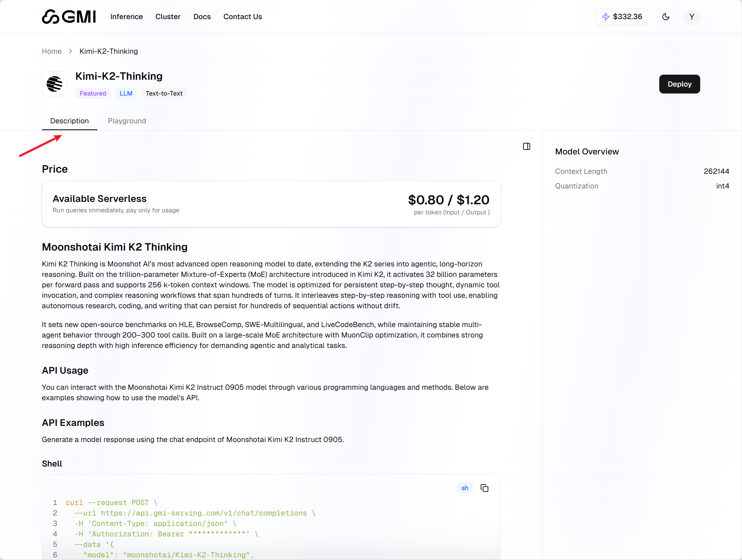Click Kimi-K2-Thinking breadcrumb
Viewport: 742px width, 560px height.
pyautogui.click(x=108, y=51)
